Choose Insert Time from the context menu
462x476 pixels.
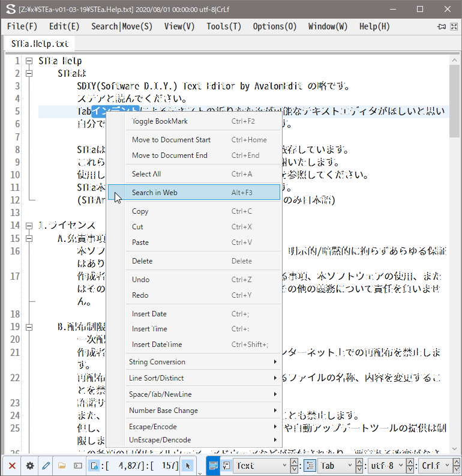[x=194, y=329]
